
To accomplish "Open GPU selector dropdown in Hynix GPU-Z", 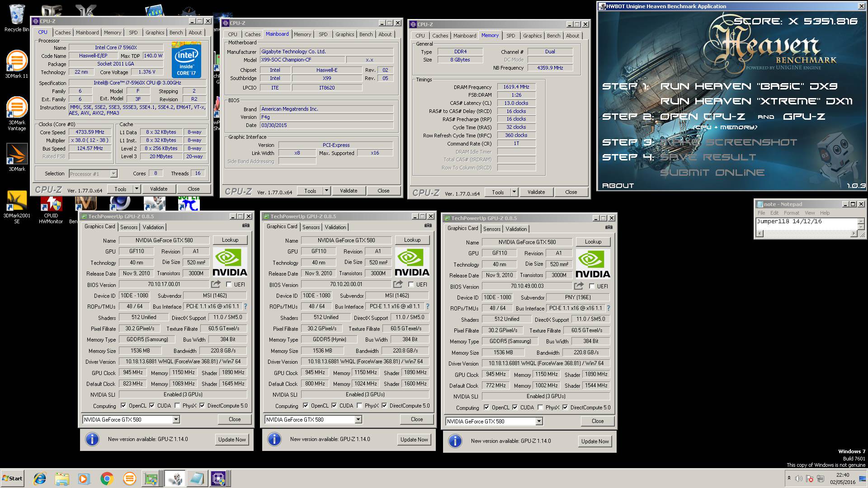I will pos(358,420).
